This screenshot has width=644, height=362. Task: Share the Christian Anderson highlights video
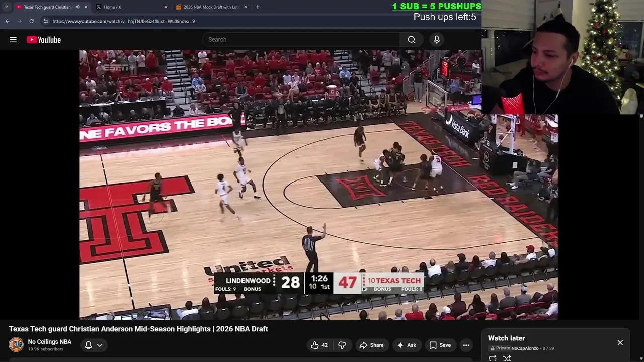click(x=371, y=345)
